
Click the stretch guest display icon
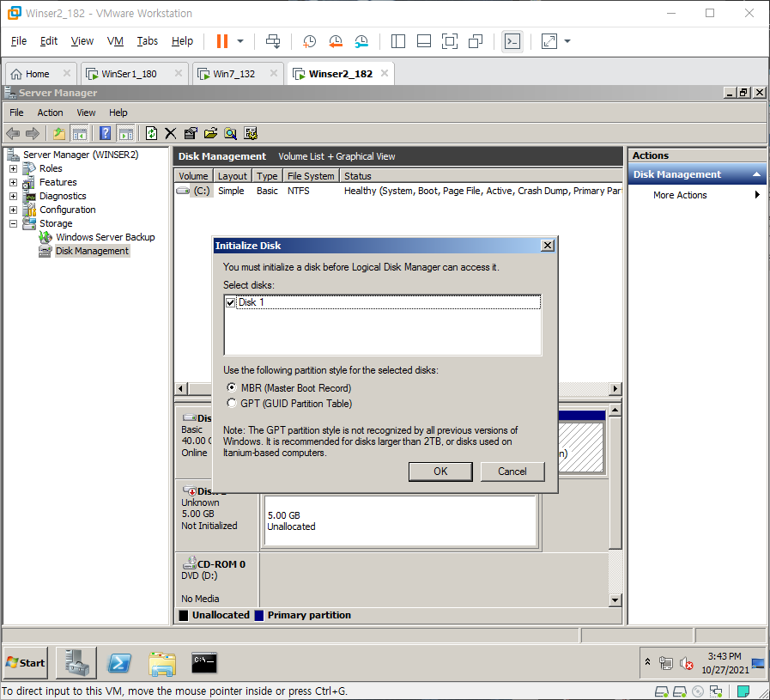point(549,41)
